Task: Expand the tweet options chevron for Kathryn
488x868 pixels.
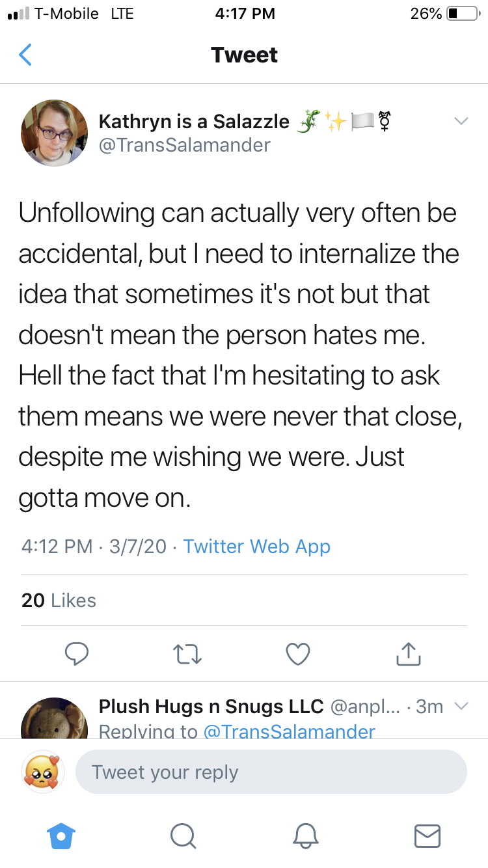Action: pos(461,121)
